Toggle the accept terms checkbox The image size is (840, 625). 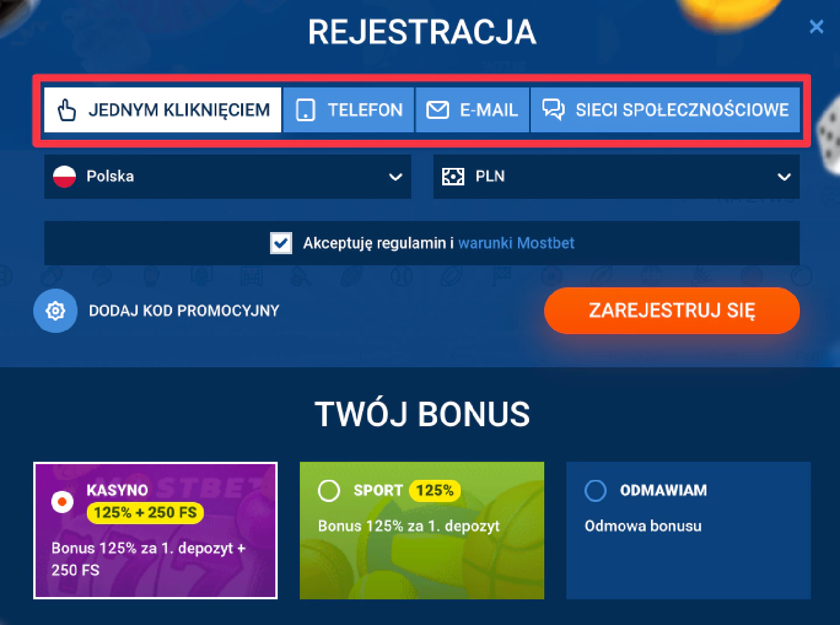coord(281,243)
